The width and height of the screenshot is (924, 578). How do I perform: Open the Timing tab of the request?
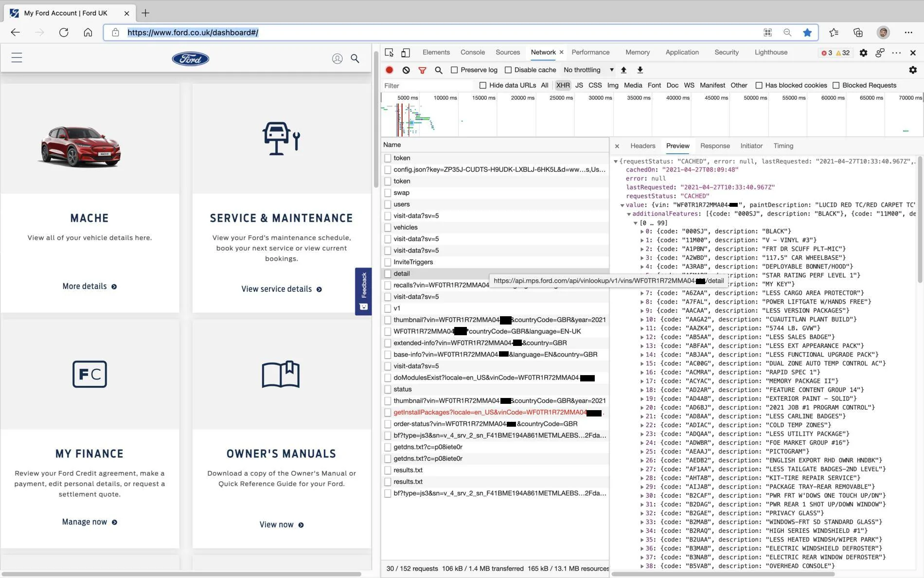[x=783, y=146]
